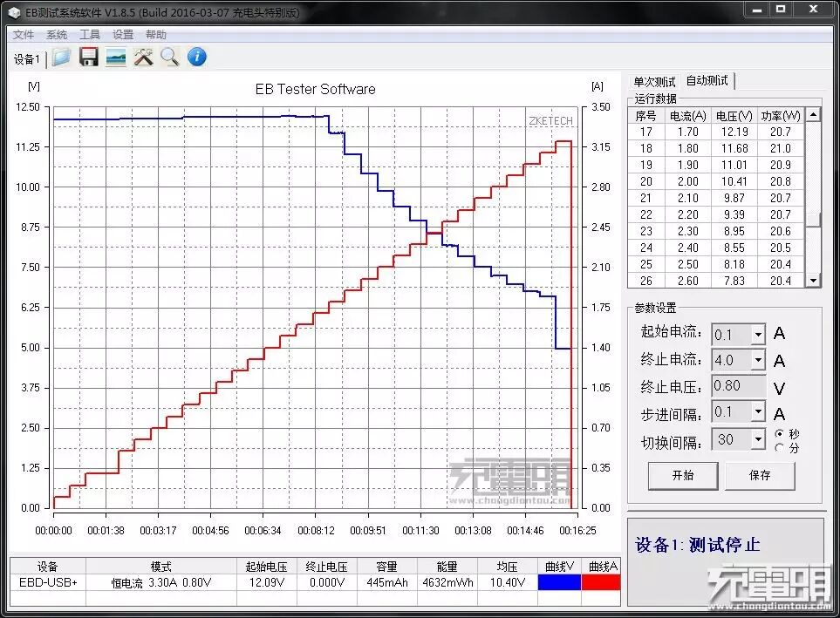
Task: Open the 帮助 menu
Action: (156, 35)
